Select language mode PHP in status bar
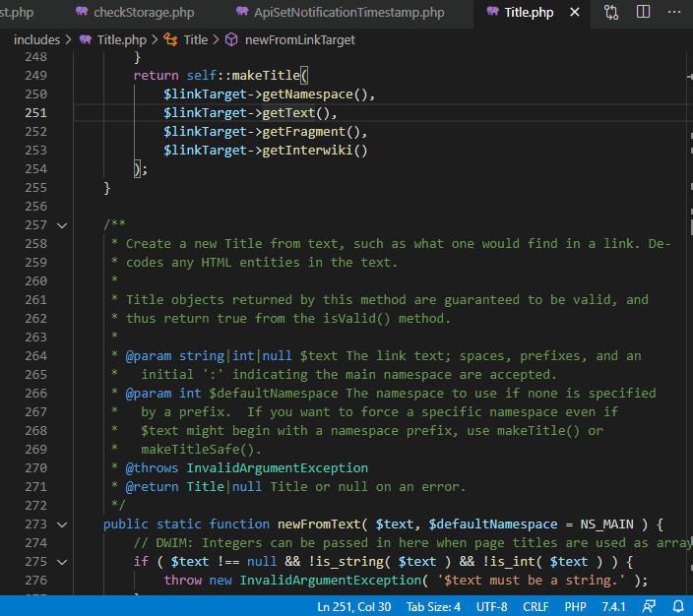This screenshot has height=616, width=693. pos(575,607)
